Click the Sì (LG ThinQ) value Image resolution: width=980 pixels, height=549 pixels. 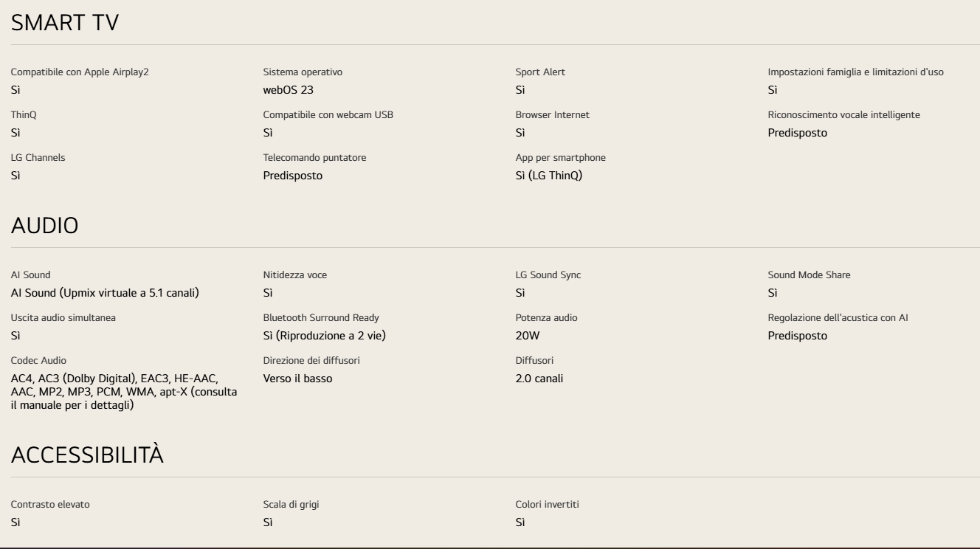(548, 176)
